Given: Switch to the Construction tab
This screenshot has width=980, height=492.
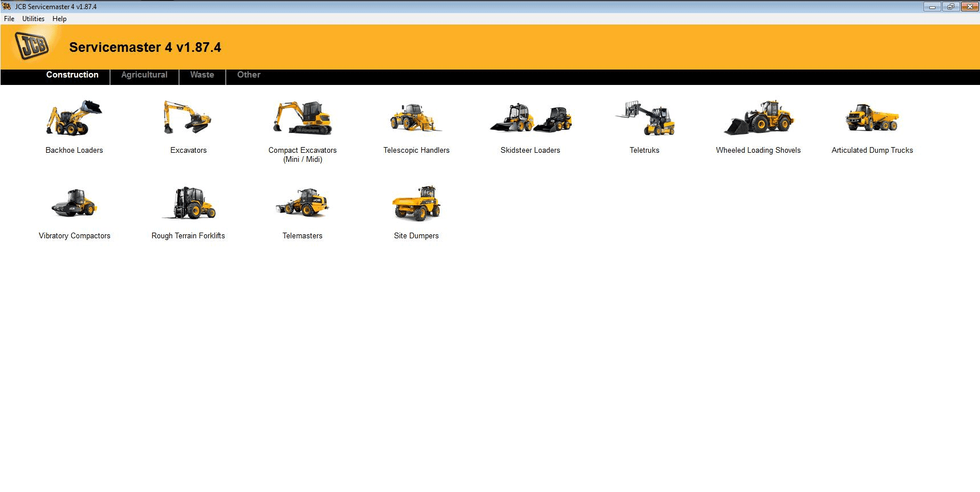Looking at the screenshot, I should coord(72,75).
